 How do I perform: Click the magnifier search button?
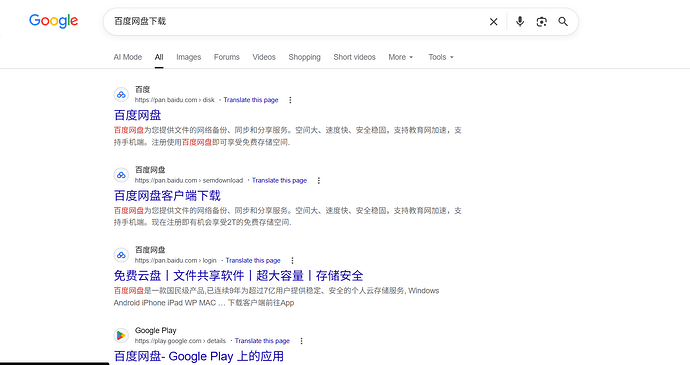point(563,22)
